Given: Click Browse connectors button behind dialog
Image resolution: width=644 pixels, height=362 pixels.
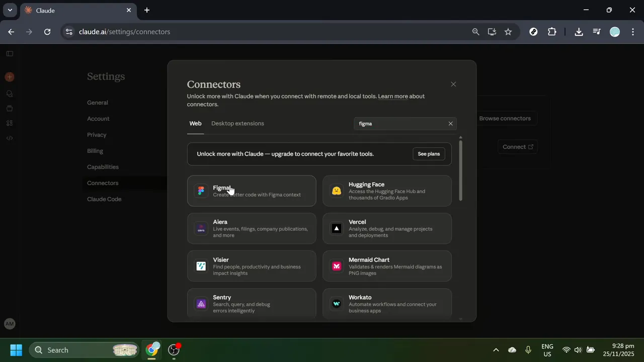Looking at the screenshot, I should coord(505,119).
